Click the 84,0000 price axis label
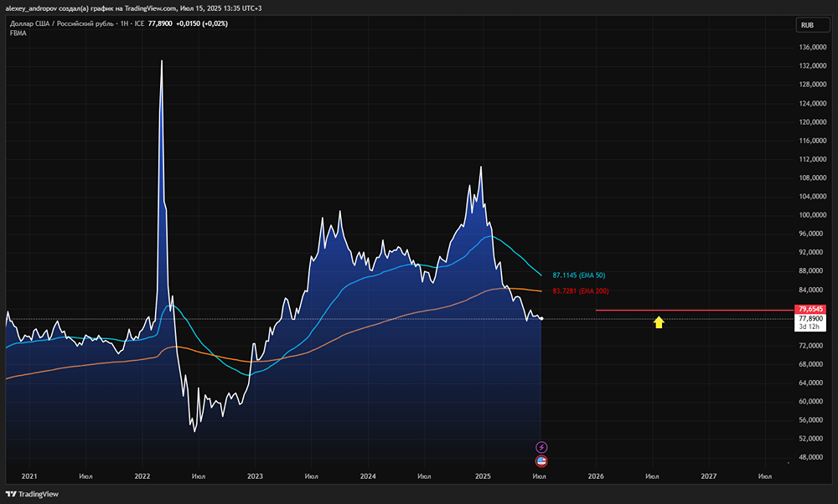This screenshot has width=838, height=504. click(812, 290)
